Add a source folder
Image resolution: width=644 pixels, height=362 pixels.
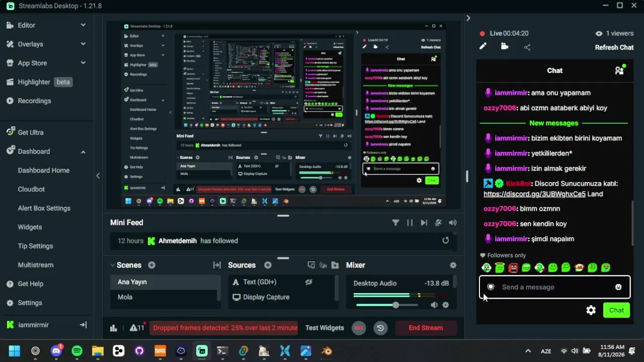335,265
